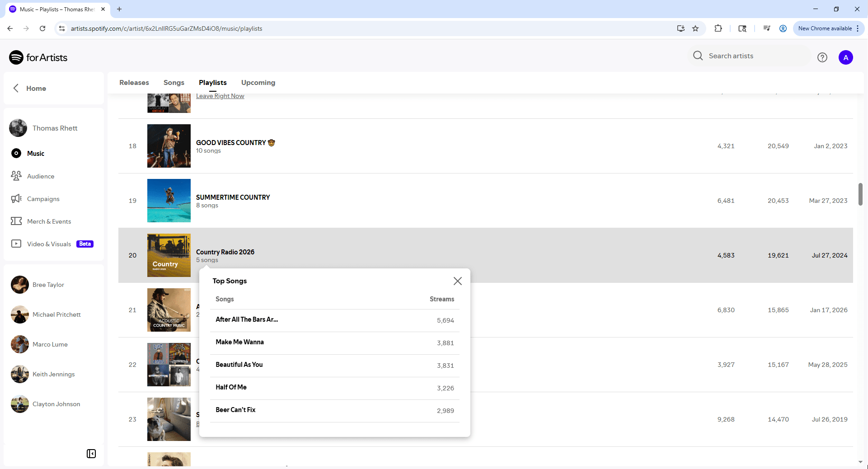Switch to the Releases tab
The image size is (868, 469).
(x=134, y=83)
